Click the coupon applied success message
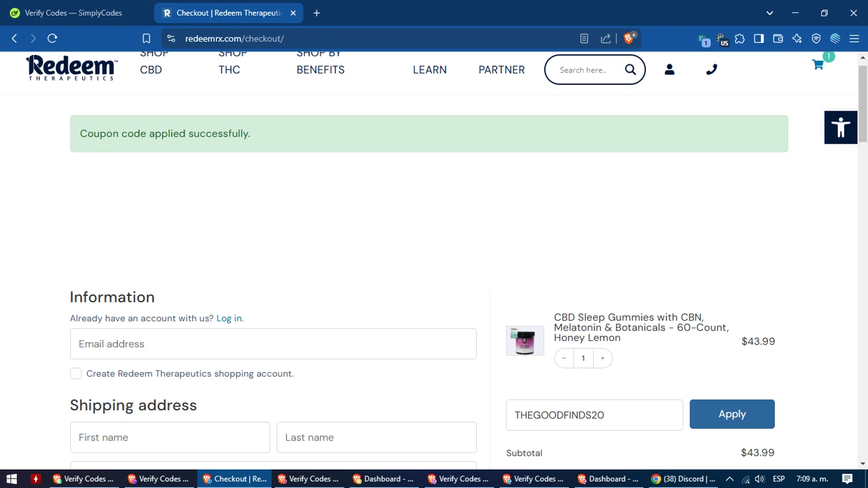The width and height of the screenshot is (868, 488). (429, 134)
